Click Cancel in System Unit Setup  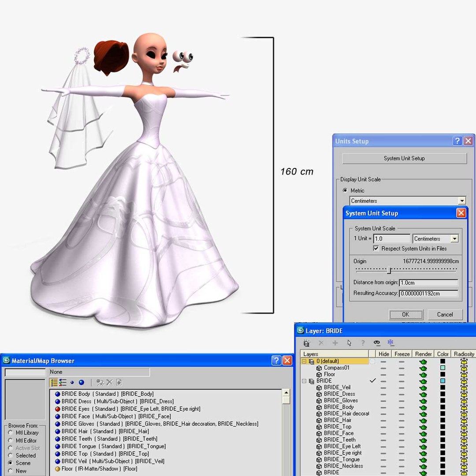point(445,315)
